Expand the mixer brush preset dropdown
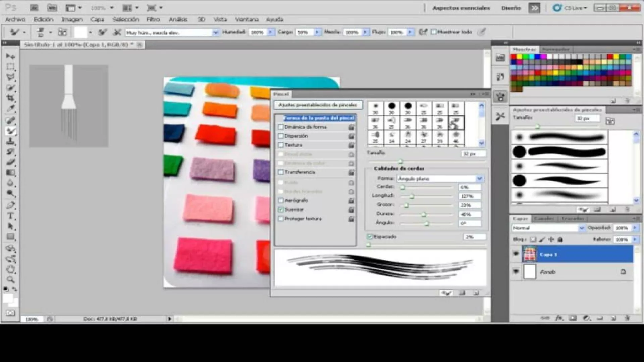Image resolution: width=644 pixels, height=362 pixels. pos(216,32)
